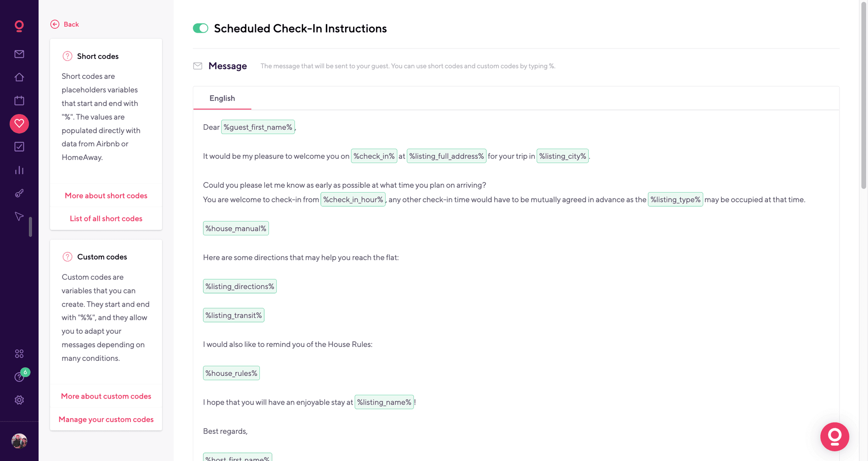This screenshot has width=868, height=461.
Task: Open the calendar icon in sidebar
Action: pyautogui.click(x=19, y=101)
